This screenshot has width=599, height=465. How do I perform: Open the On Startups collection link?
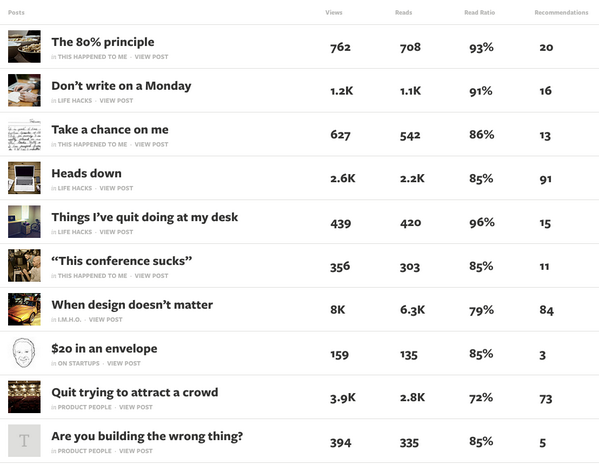click(x=78, y=363)
